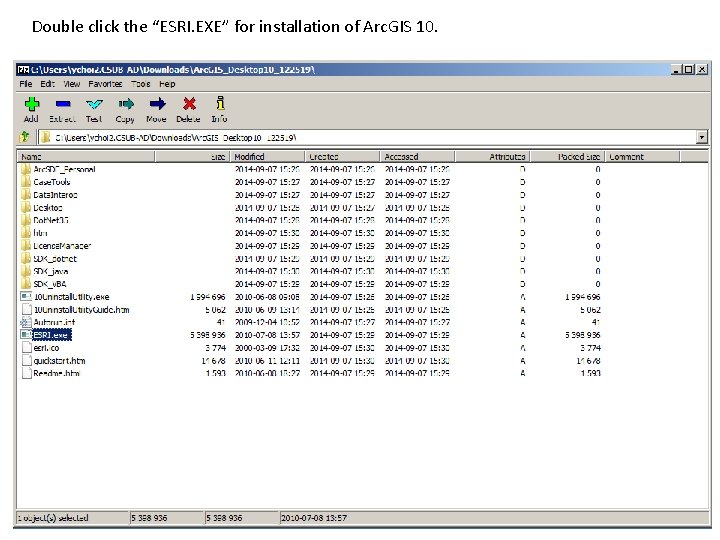The height and width of the screenshot is (540, 720).
Task: Click the LicenseManager folder name
Action: pos(62,246)
